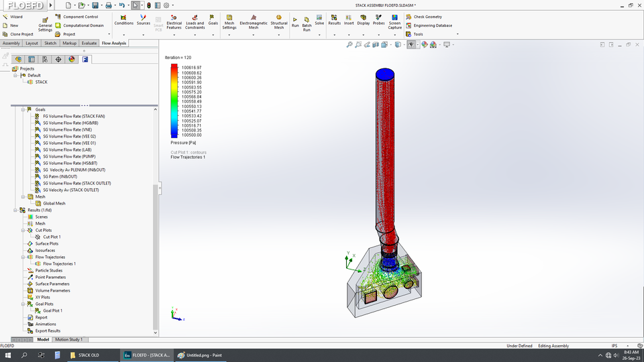
Task: Collapse the Flow Trajectories node
Action: [23, 257]
